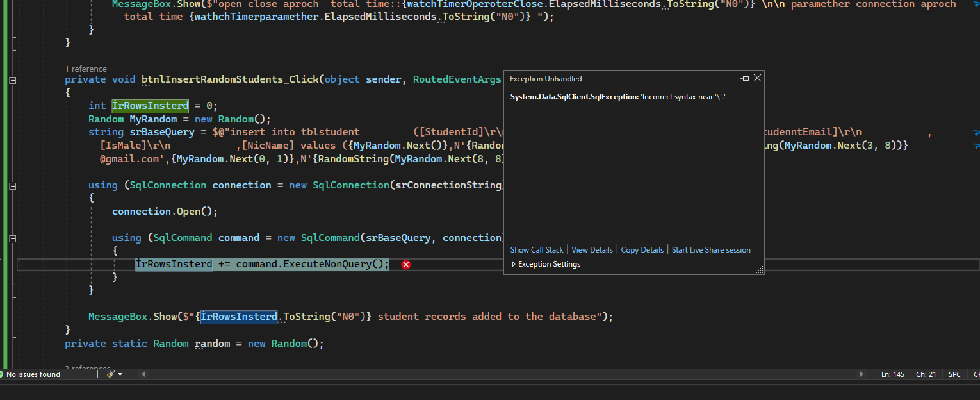The width and height of the screenshot is (980, 400).
Task: Click the 1 reference CodeLens above the method
Action: [x=86, y=69]
